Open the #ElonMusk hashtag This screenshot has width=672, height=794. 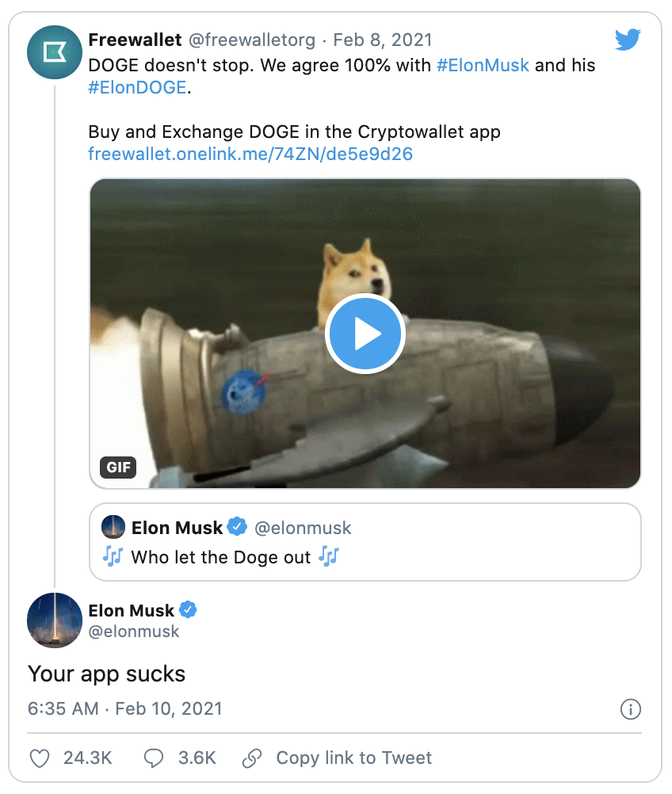483,65
